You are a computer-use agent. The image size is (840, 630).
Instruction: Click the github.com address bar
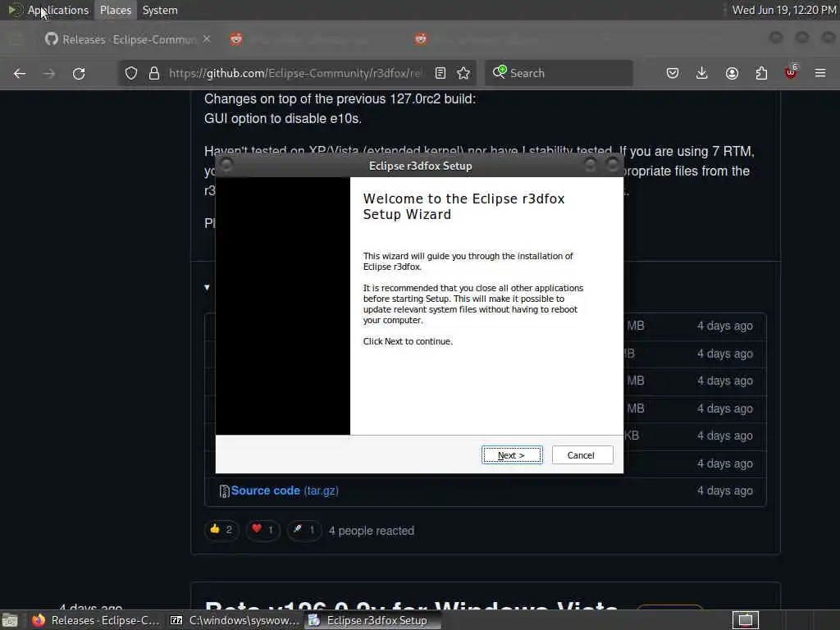pyautogui.click(x=294, y=73)
